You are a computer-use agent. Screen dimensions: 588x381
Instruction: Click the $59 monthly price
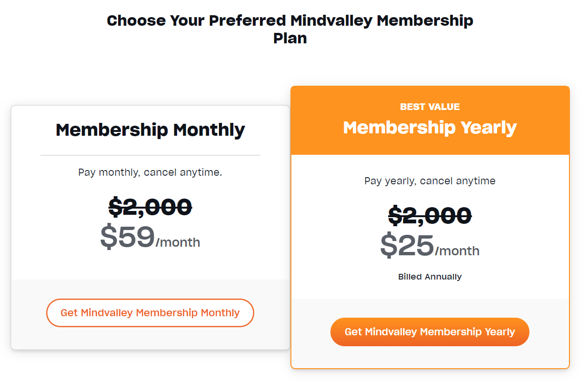point(128,237)
